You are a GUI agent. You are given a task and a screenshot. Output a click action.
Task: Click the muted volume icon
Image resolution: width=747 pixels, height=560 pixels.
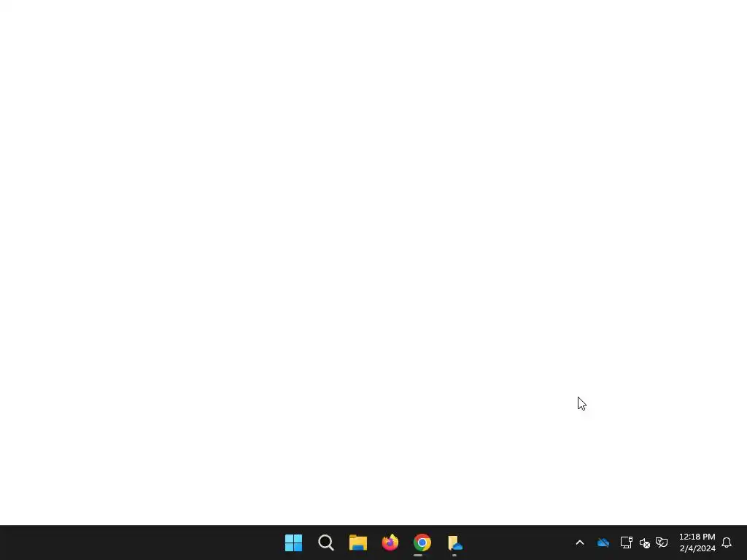[645, 542]
